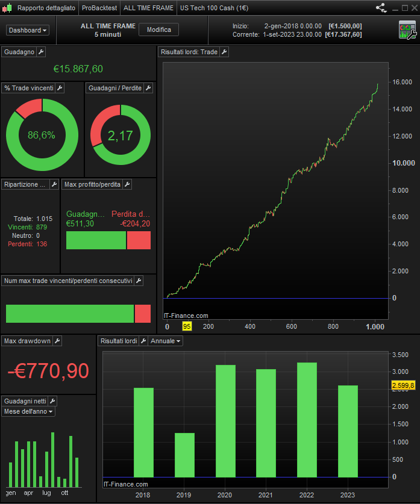This screenshot has height=504, width=420.
Task: Open wrench for annual Risultati lordi chart
Action: 143,341
